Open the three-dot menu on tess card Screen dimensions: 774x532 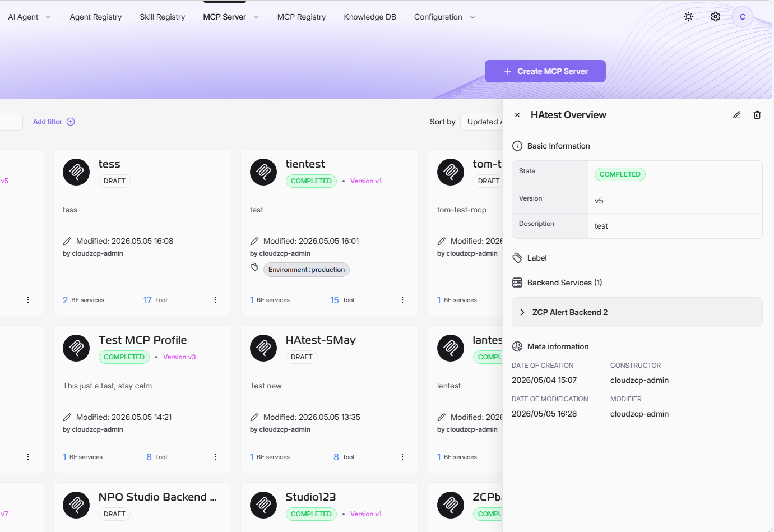coord(215,300)
